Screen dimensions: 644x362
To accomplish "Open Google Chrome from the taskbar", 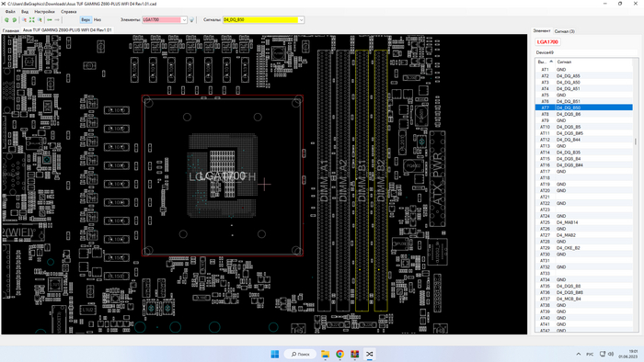I will pyautogui.click(x=339, y=354).
